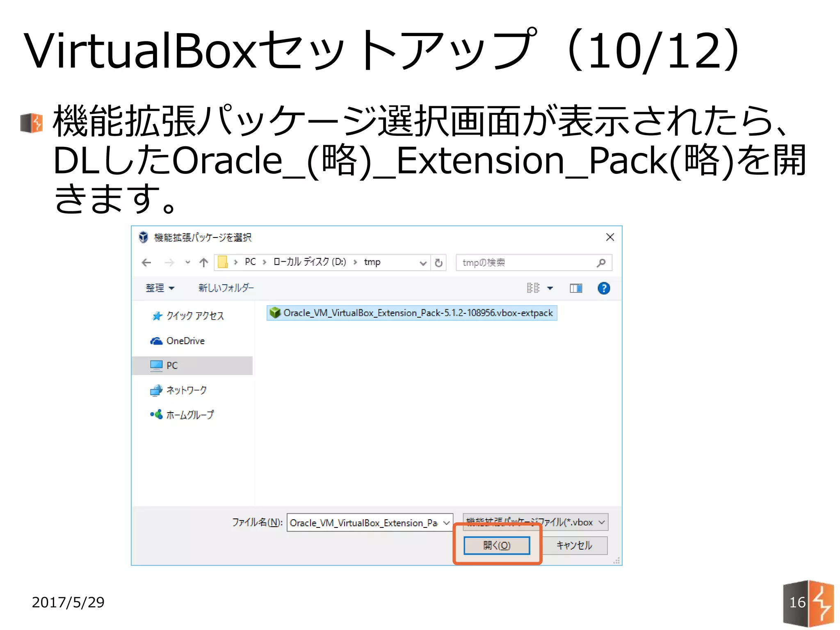Click the 開く(O) button
The image size is (840, 630).
(497, 546)
